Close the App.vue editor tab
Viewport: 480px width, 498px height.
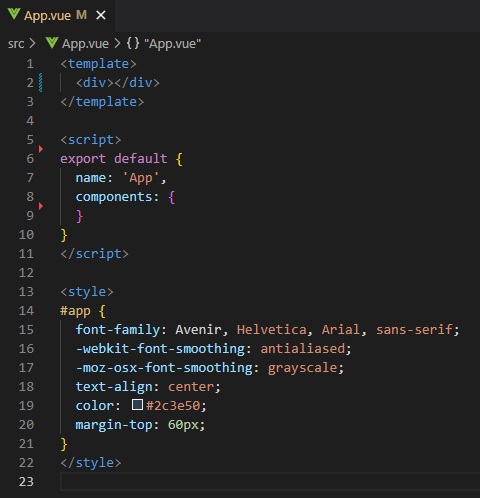tap(101, 15)
